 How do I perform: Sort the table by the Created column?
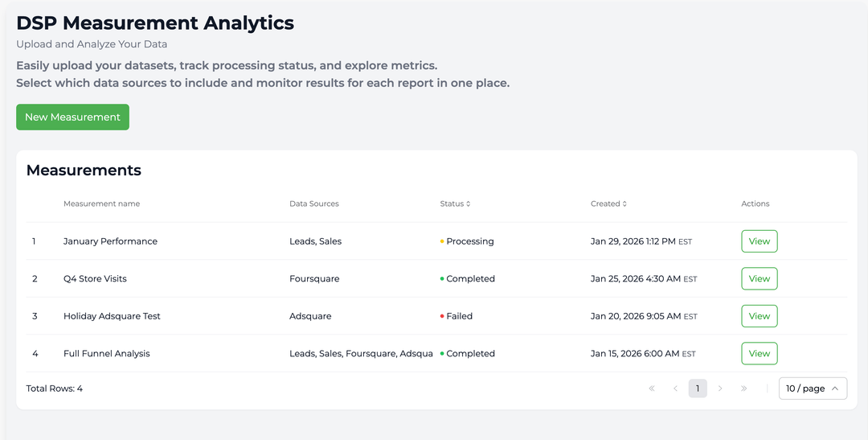608,204
